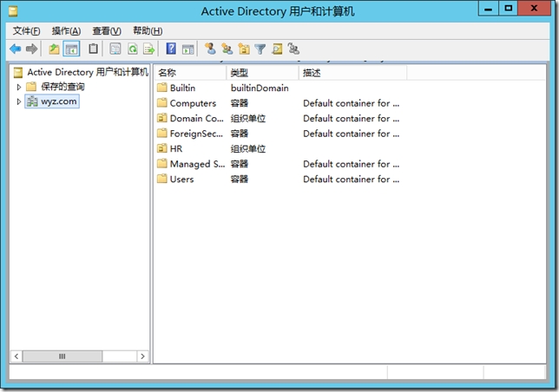Go up one level with folder arrow icon

point(54,49)
